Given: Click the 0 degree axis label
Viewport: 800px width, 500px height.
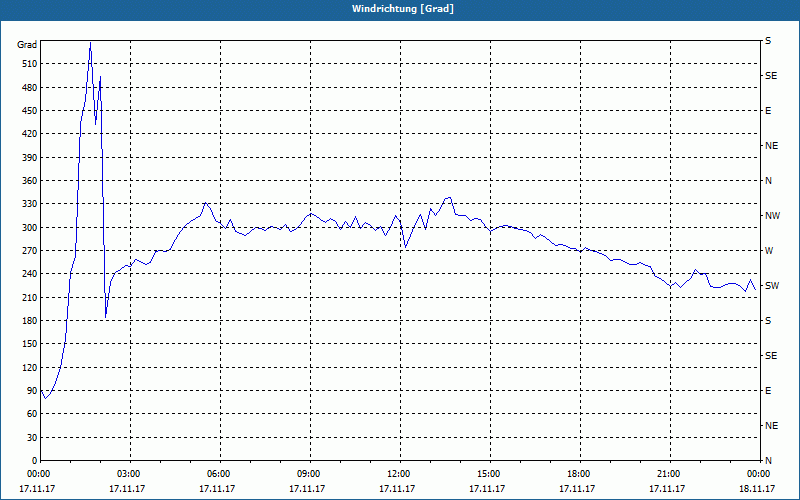Looking at the screenshot, I should pos(35,460).
